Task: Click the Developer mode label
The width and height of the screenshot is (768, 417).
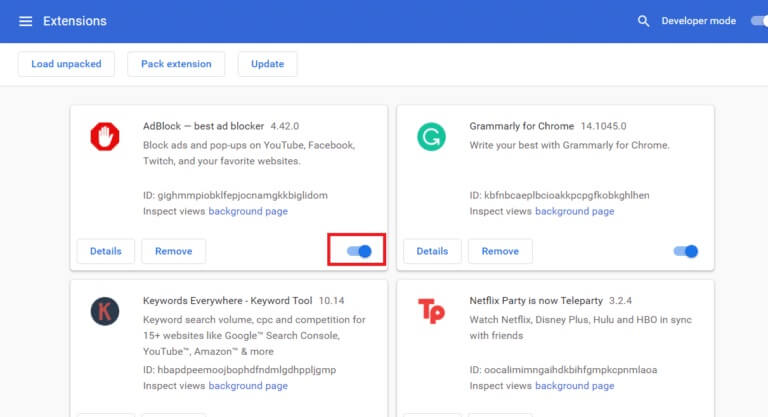Action: pyautogui.click(x=698, y=21)
